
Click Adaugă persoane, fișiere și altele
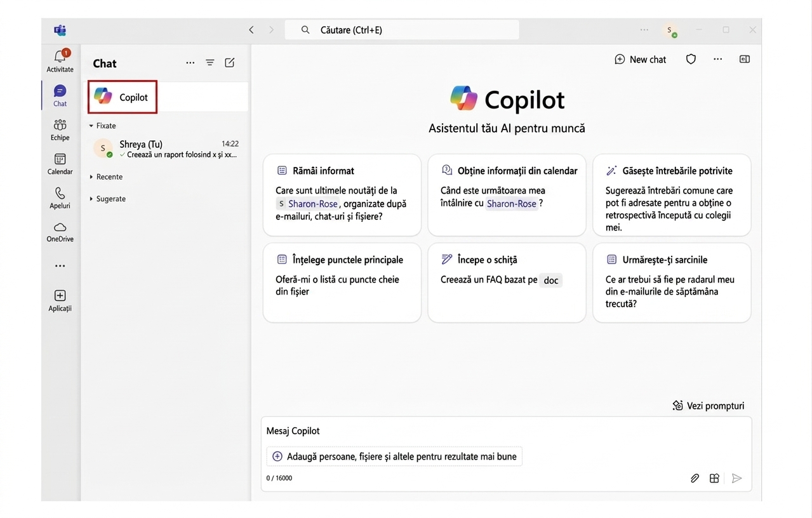(x=394, y=456)
